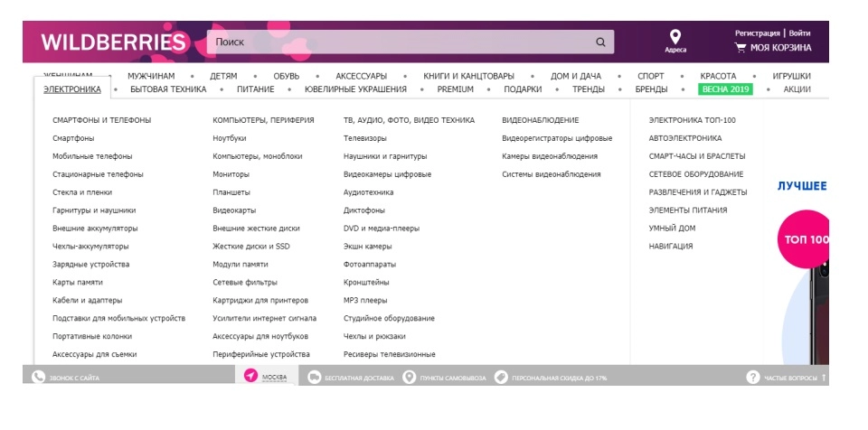
Task: Open Моя корзина
Action: (780, 48)
